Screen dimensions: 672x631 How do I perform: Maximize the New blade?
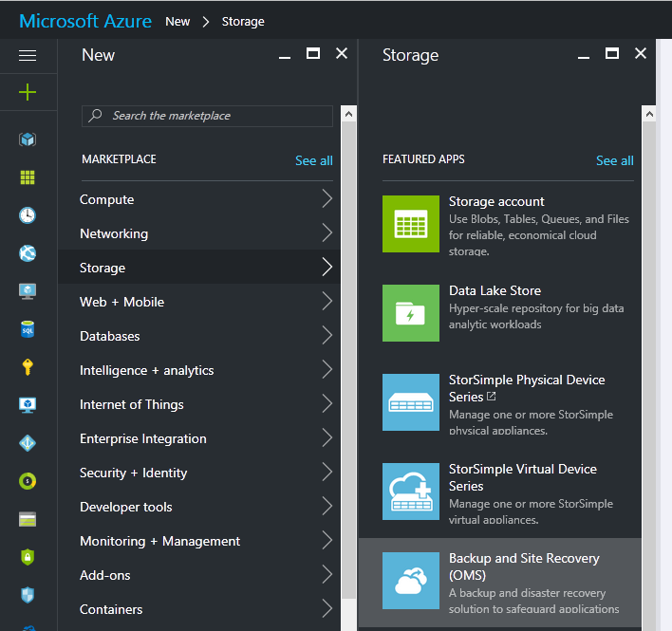[x=313, y=53]
